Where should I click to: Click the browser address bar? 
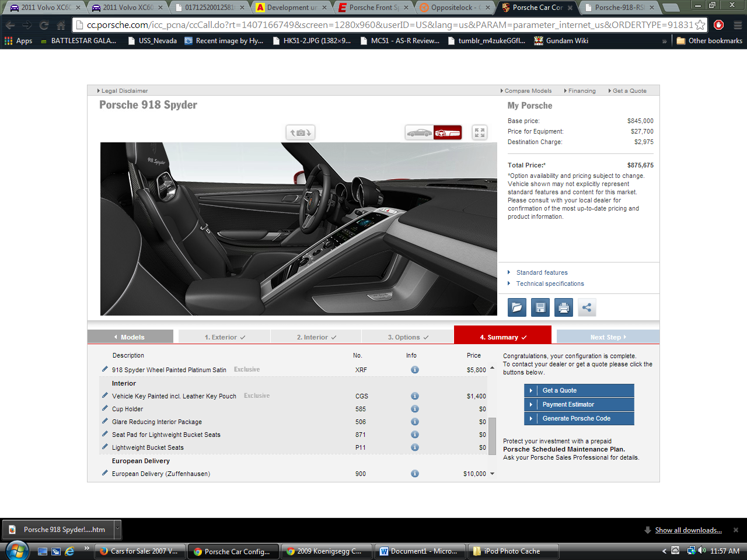tap(388, 25)
